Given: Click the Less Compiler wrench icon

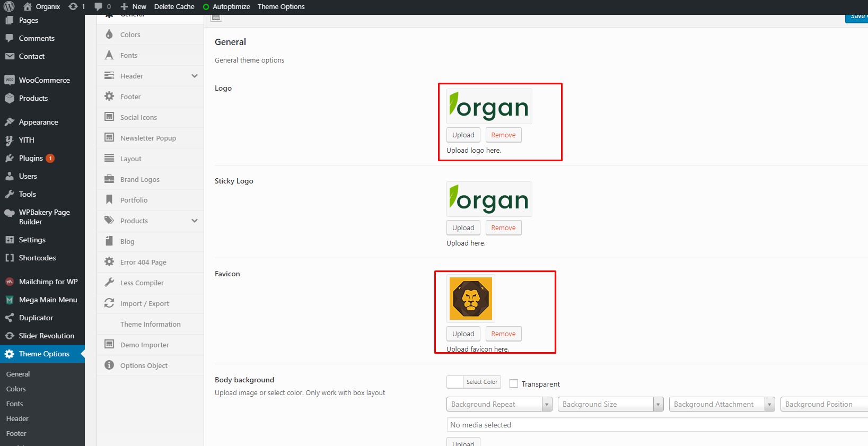Looking at the screenshot, I should tap(109, 283).
